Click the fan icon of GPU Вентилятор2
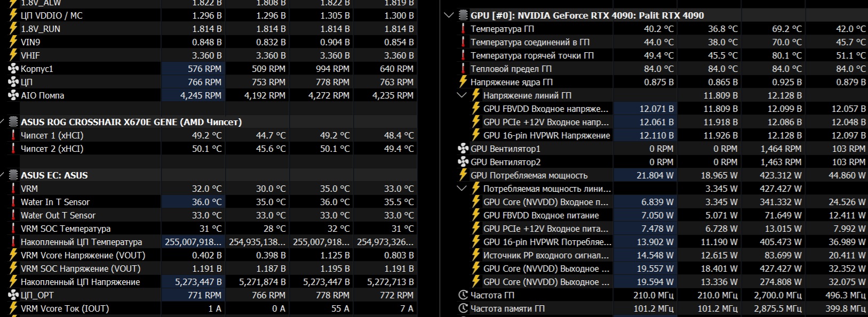 point(463,162)
